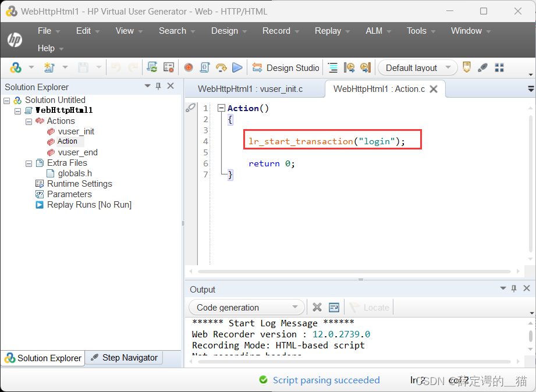Close the Output panel
This screenshot has width=536, height=392.
tap(527, 288)
